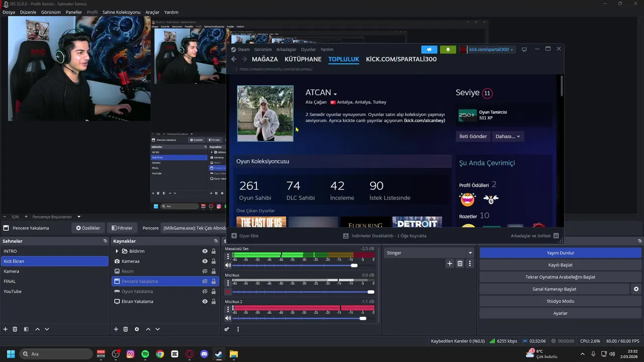Click Steam announcements megaphone icon
This screenshot has width=644, height=362.
(429, 49)
